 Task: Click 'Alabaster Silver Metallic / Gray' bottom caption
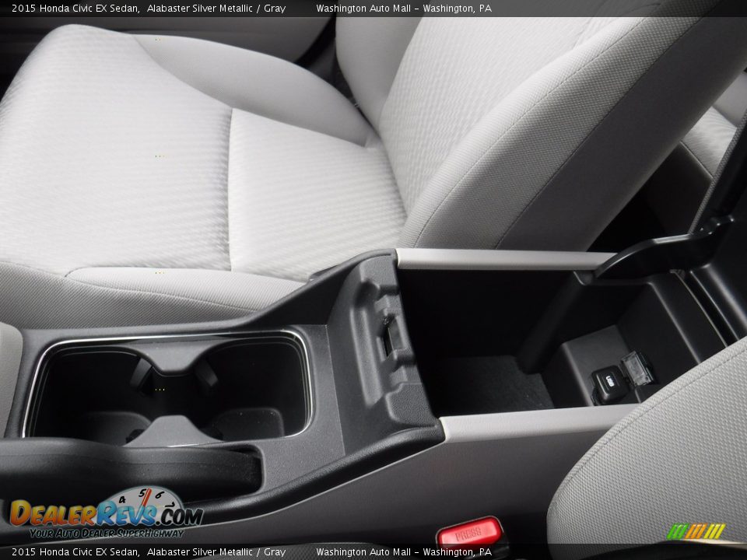point(216,551)
